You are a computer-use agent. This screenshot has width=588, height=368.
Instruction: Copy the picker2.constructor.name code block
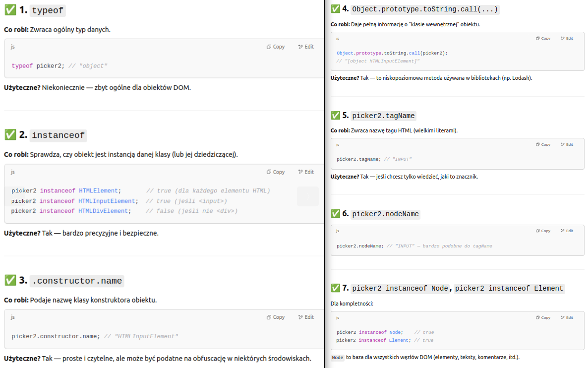276,317
